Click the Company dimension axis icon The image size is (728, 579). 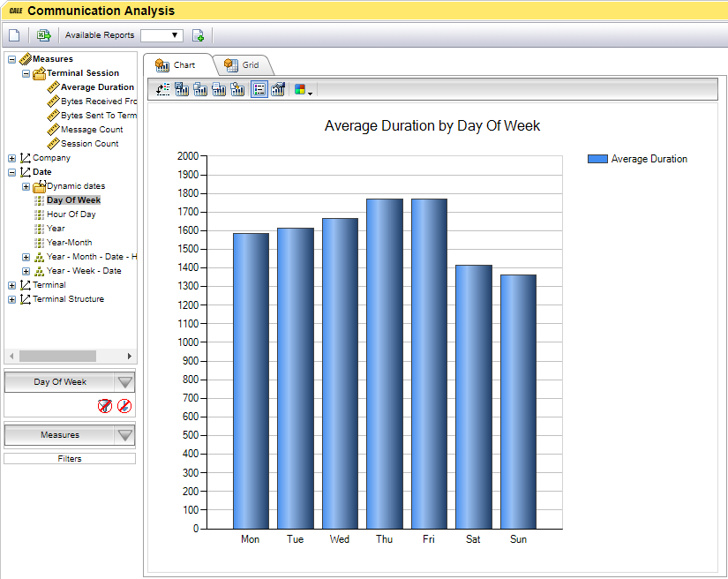point(25,158)
